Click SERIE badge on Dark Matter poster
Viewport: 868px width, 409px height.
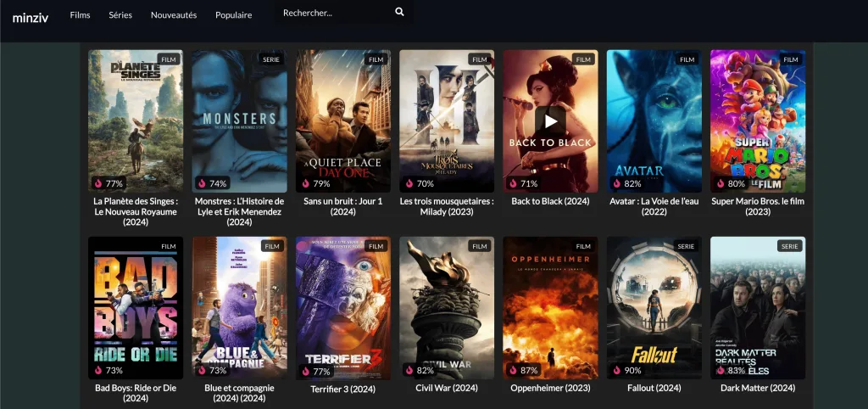[790, 246]
